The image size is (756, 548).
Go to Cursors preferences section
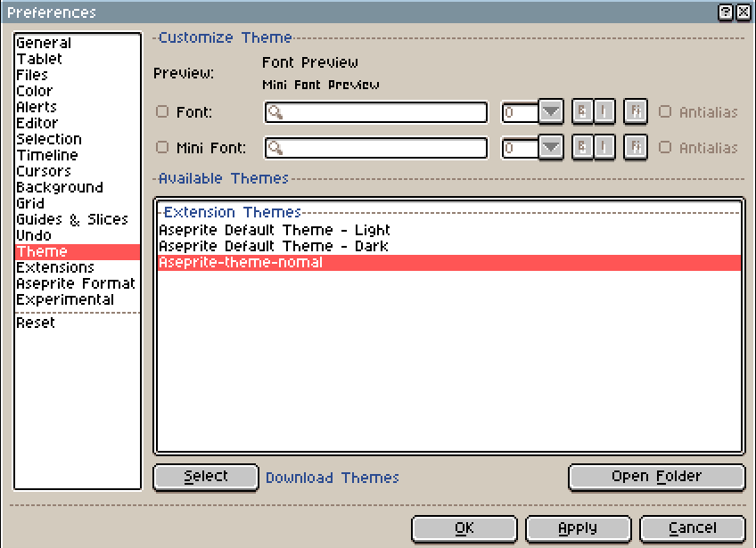pyautogui.click(x=78, y=171)
